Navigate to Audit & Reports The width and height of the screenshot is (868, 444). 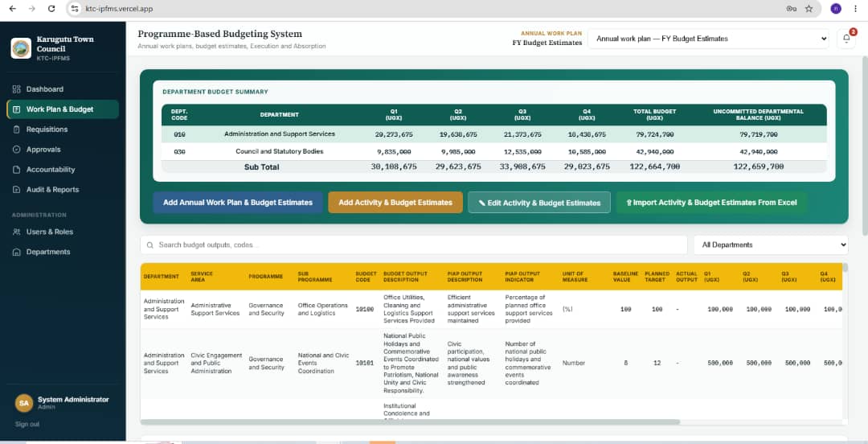(x=52, y=190)
